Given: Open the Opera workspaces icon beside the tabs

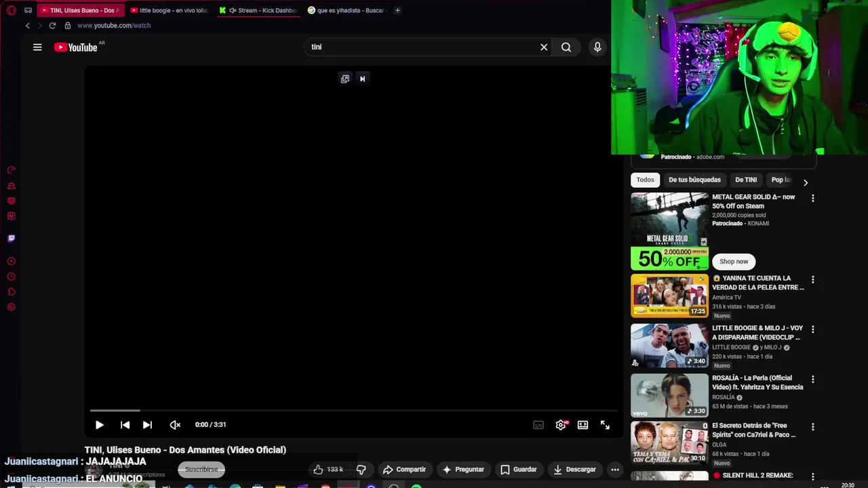Looking at the screenshot, I should [x=28, y=10].
